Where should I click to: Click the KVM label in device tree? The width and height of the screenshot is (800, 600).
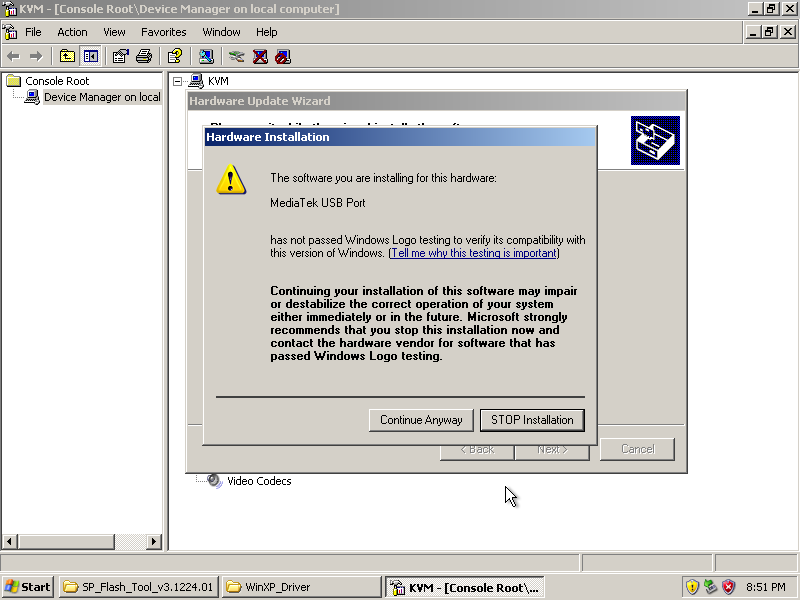(x=218, y=81)
